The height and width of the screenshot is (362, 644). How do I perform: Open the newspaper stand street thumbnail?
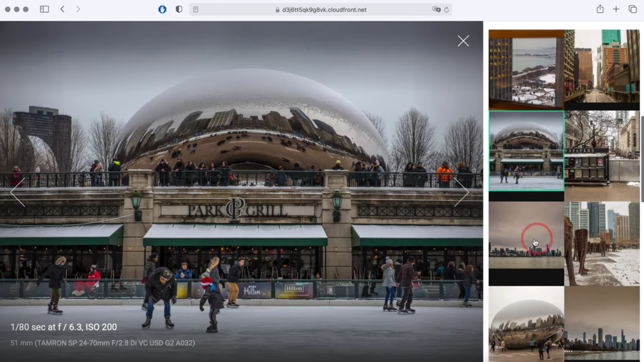pos(602,156)
